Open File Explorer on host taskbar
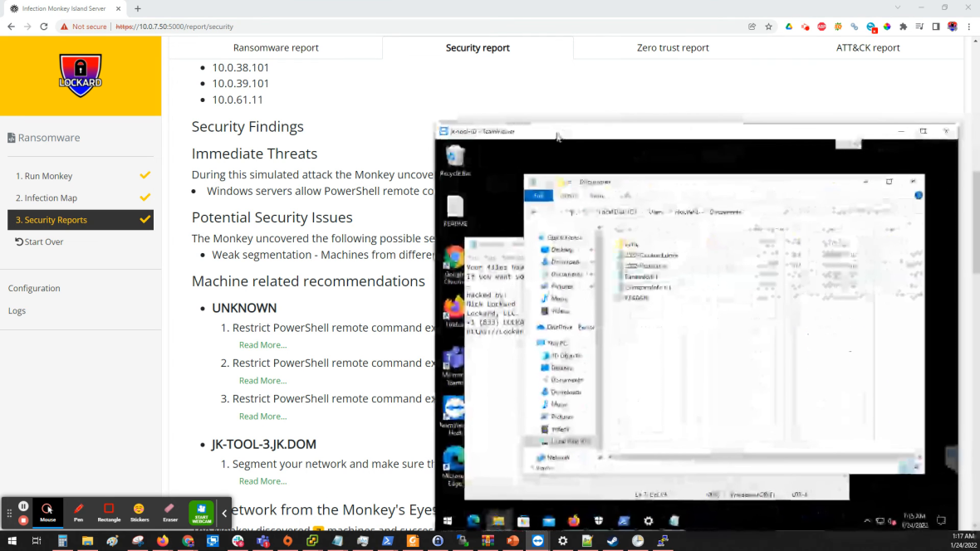 pos(87,541)
